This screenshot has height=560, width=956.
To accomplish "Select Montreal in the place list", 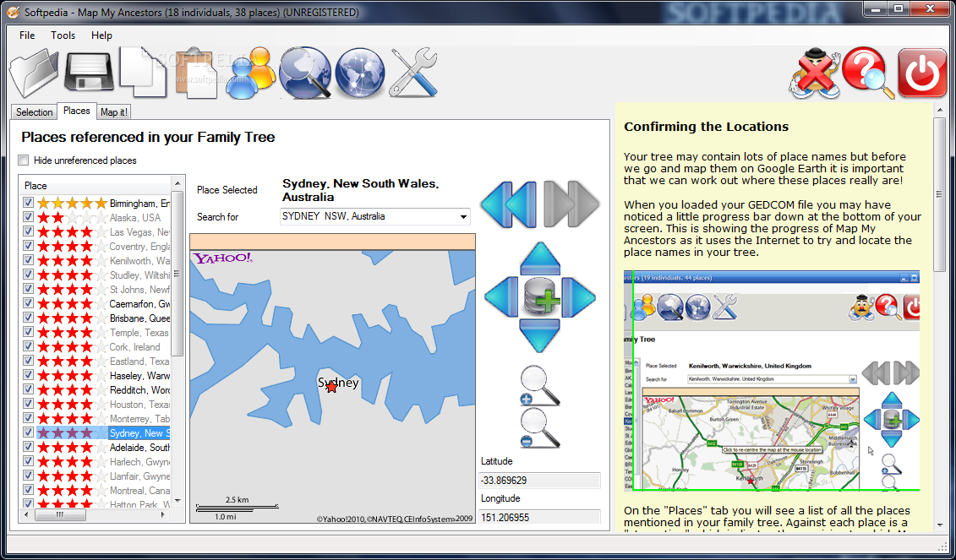I will tap(139, 491).
